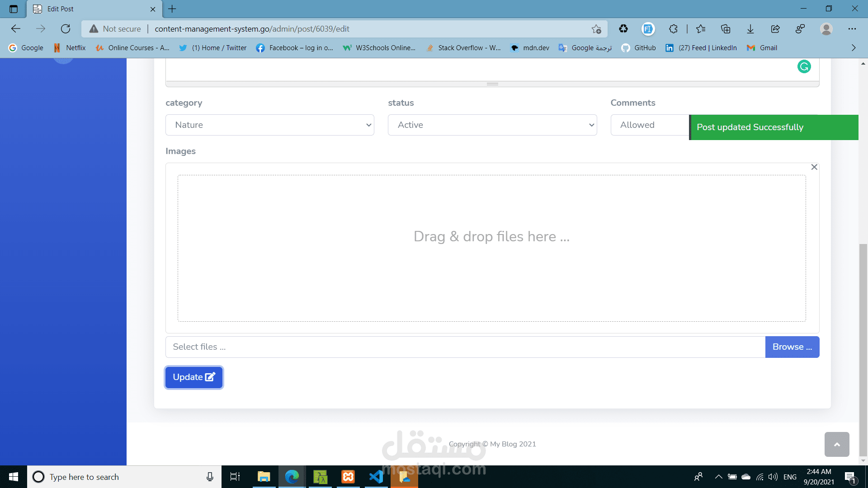
Task: Open the Comments dropdown showing Allowed
Action: pos(649,125)
